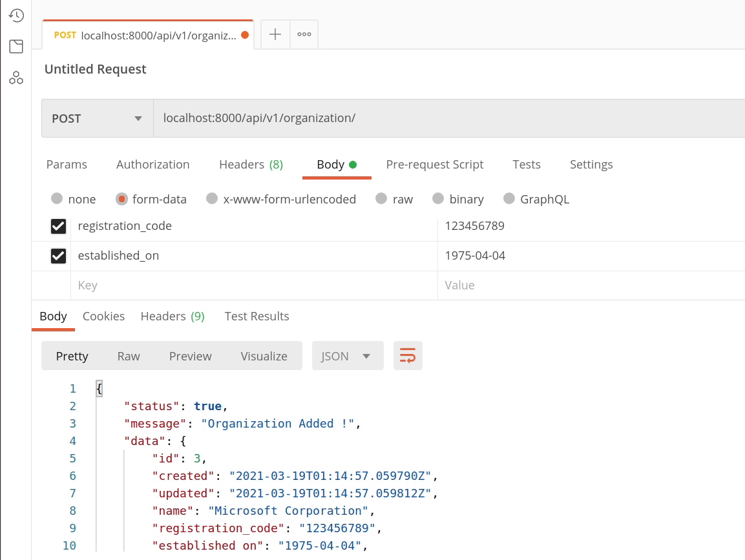Click the Preview response view button
This screenshot has height=560, width=745.
190,356
